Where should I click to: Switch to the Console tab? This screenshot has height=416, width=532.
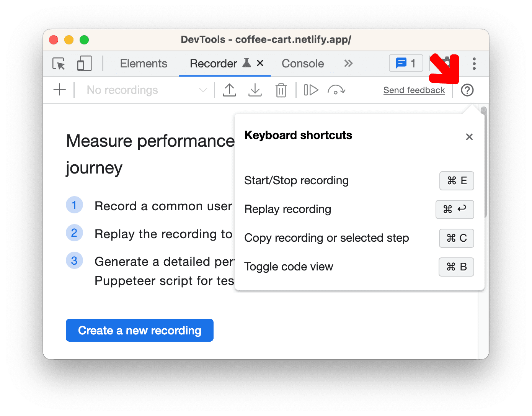[302, 64]
